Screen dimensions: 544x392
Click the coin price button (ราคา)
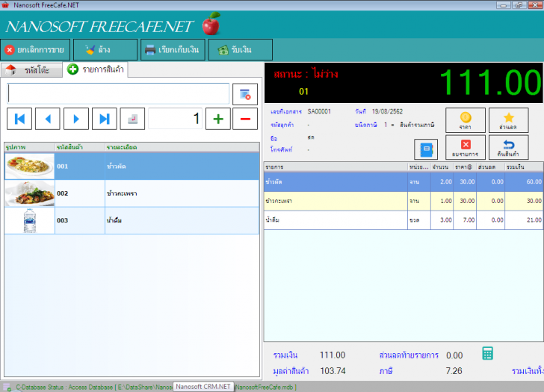[x=465, y=120]
